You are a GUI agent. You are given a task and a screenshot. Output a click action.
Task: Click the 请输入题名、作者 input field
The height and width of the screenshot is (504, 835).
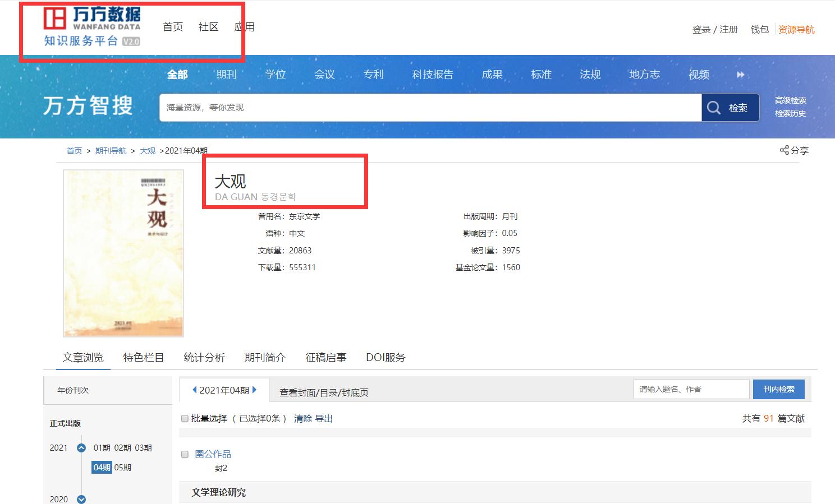pyautogui.click(x=690, y=389)
